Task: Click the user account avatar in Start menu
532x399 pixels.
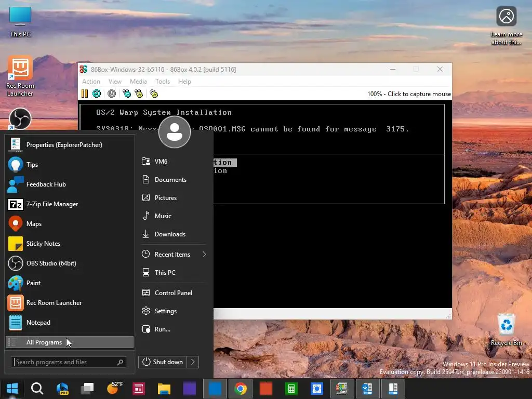Action: [x=175, y=132]
